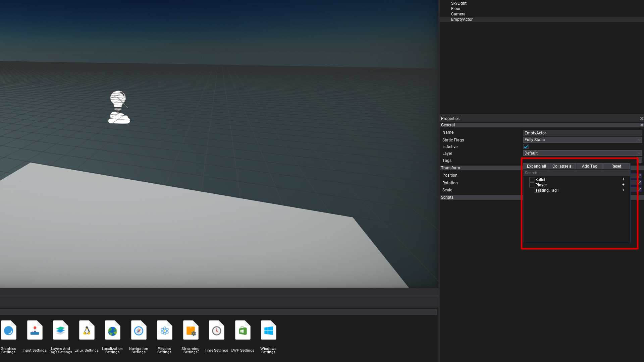The height and width of the screenshot is (362, 644).
Task: Select Camera in scene tree
Action: (x=458, y=14)
